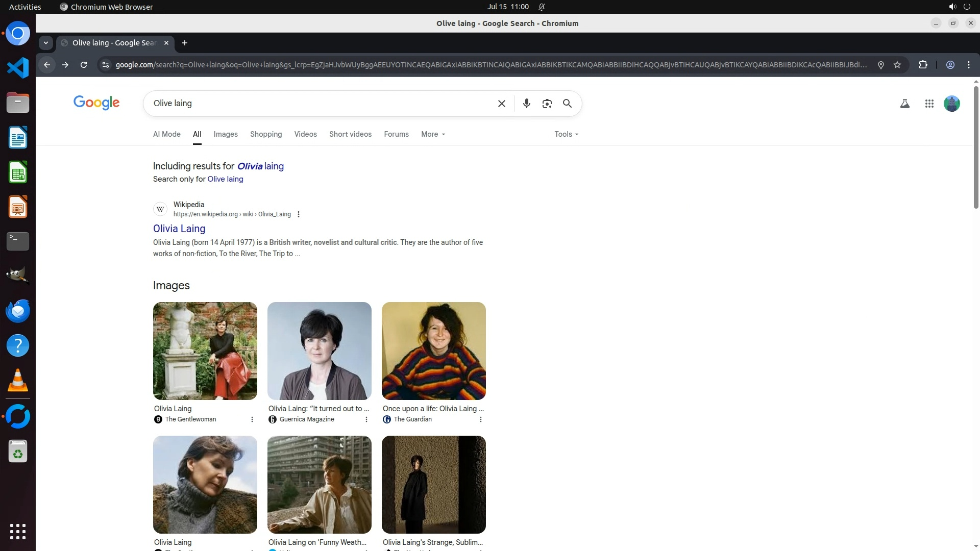Open the Google apps grid
The width and height of the screenshot is (980, 551).
click(929, 104)
